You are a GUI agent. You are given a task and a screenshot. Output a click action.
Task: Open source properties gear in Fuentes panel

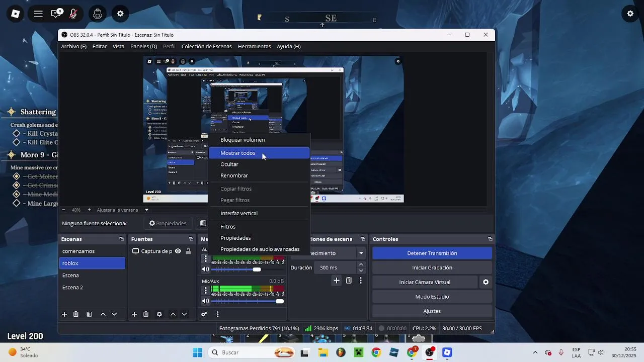[x=159, y=314]
